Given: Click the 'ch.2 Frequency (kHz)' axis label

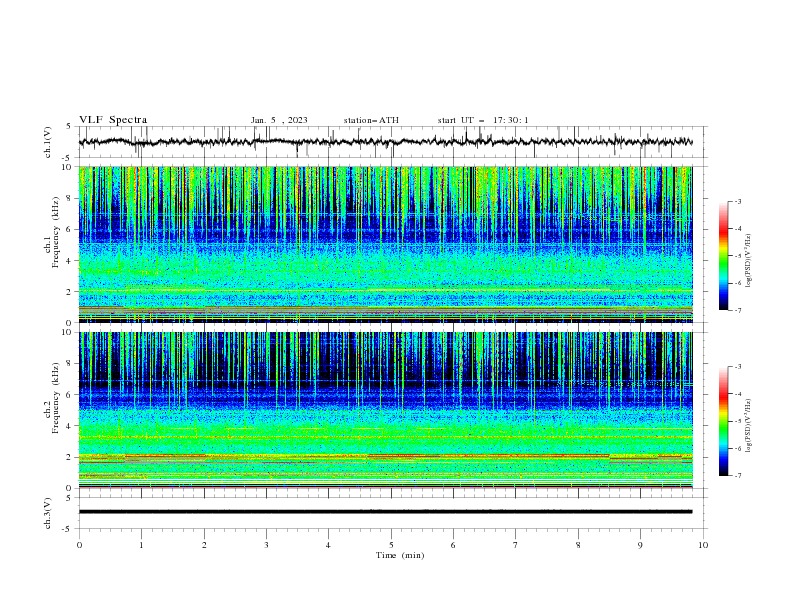Looking at the screenshot, I should pyautogui.click(x=52, y=397).
